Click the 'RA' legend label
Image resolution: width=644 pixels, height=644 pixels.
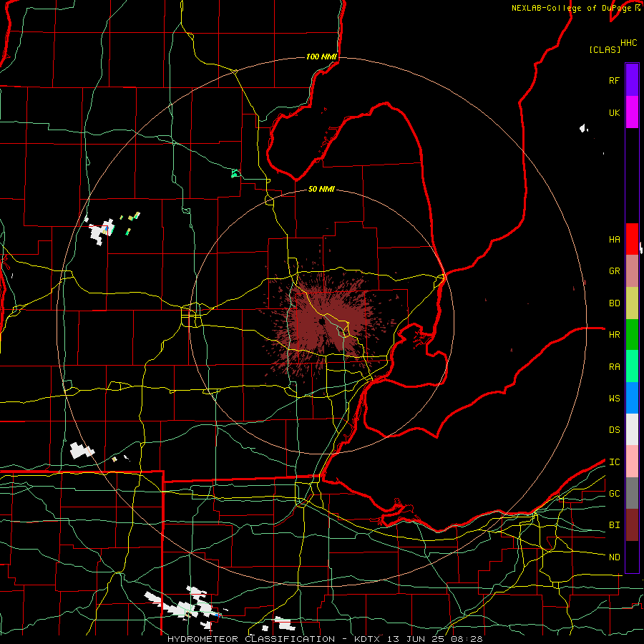pos(614,367)
